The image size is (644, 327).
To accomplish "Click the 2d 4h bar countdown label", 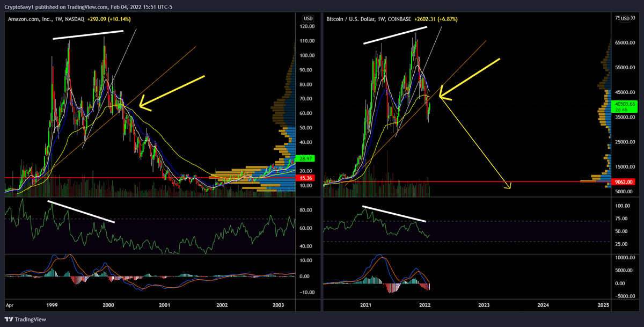I will coord(621,110).
